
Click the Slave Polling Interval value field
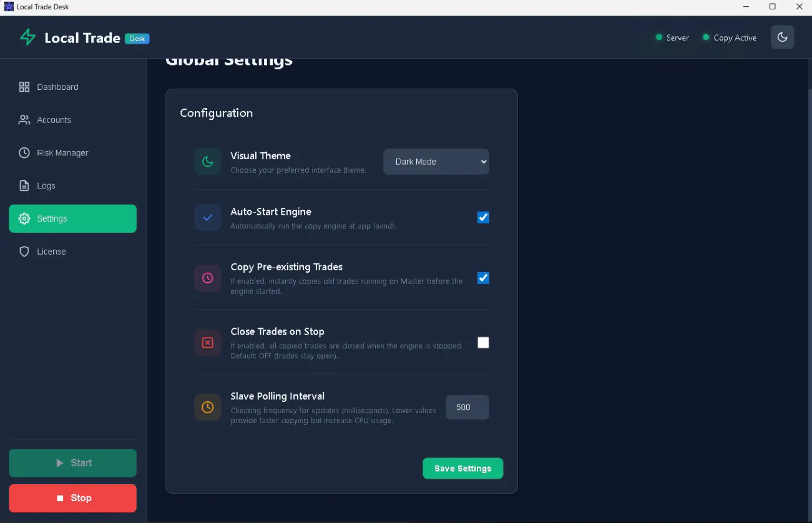(467, 408)
